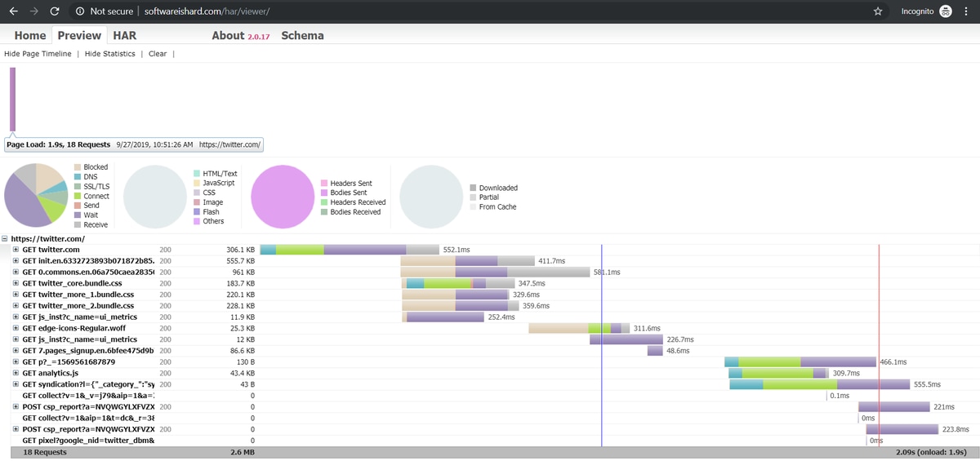Viewport: 980px width, 461px height.
Task: Click the Connect legend color swatch
Action: pyautogui.click(x=77, y=196)
